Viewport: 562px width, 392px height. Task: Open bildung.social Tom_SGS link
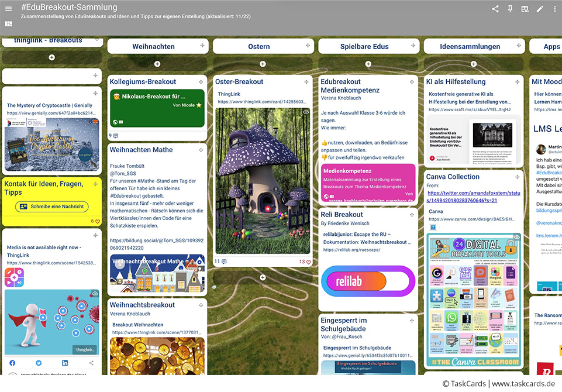click(157, 244)
